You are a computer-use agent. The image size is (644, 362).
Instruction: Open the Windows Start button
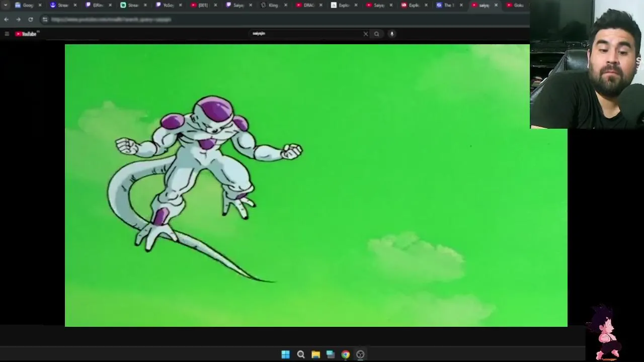(285, 354)
